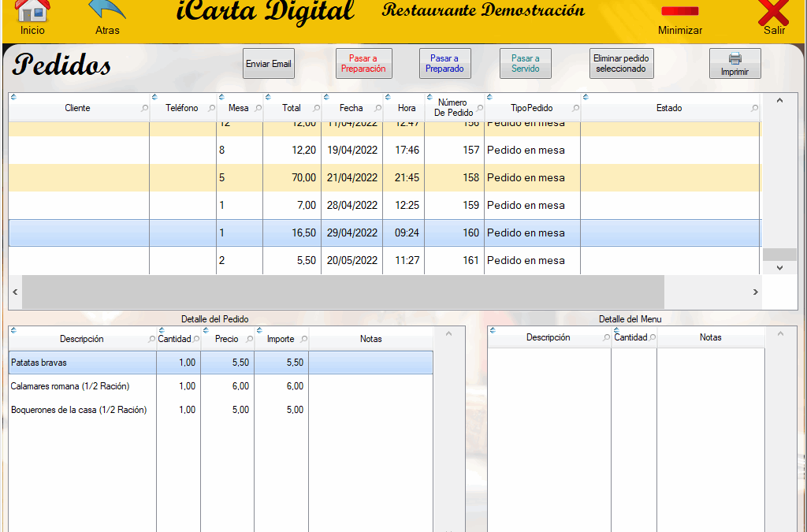Viewport: 807px width, 532px height.
Task: Open filter arrow above Número De Pedido column
Action: (430, 97)
